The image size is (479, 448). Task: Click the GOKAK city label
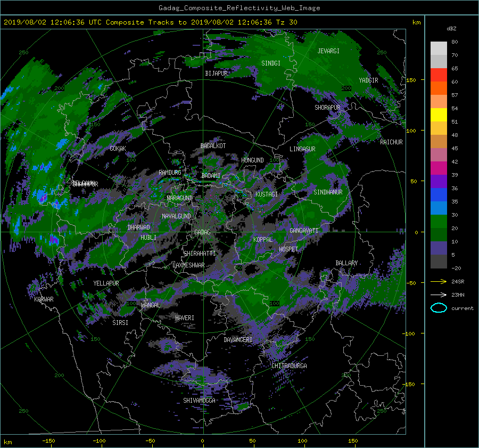coord(118,149)
